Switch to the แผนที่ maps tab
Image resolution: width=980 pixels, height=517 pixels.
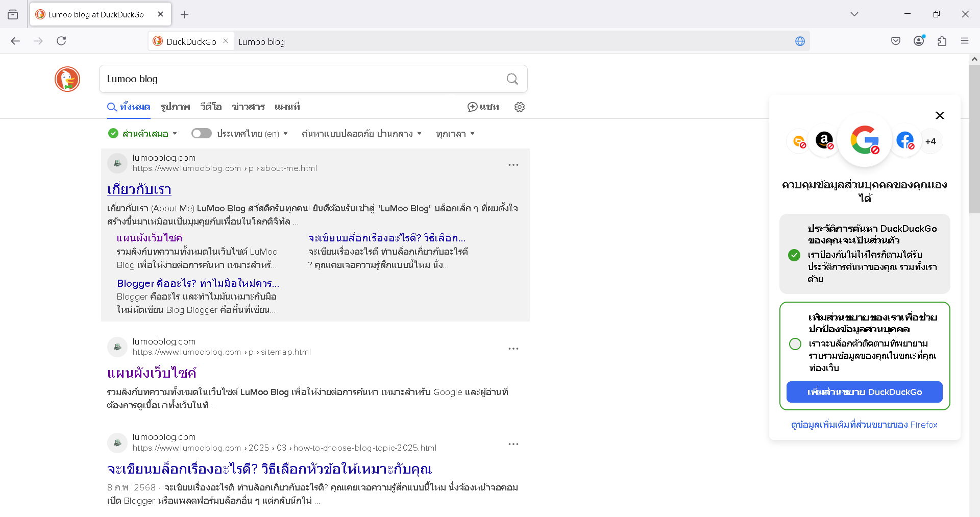click(x=287, y=107)
